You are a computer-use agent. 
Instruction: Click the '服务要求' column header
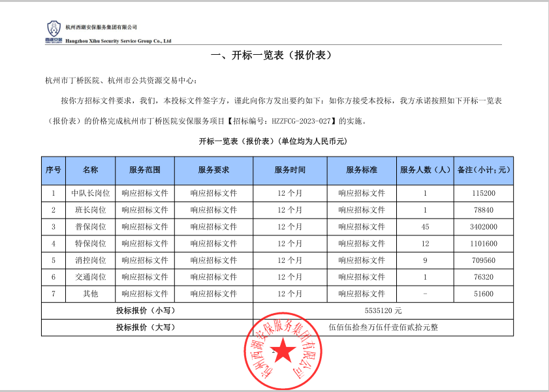click(213, 170)
